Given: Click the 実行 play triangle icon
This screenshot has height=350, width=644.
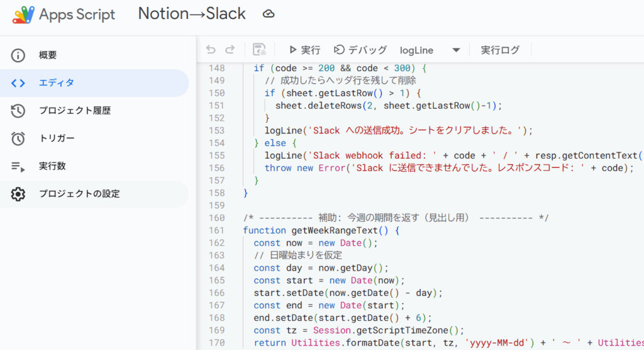Looking at the screenshot, I should pyautogui.click(x=292, y=50).
